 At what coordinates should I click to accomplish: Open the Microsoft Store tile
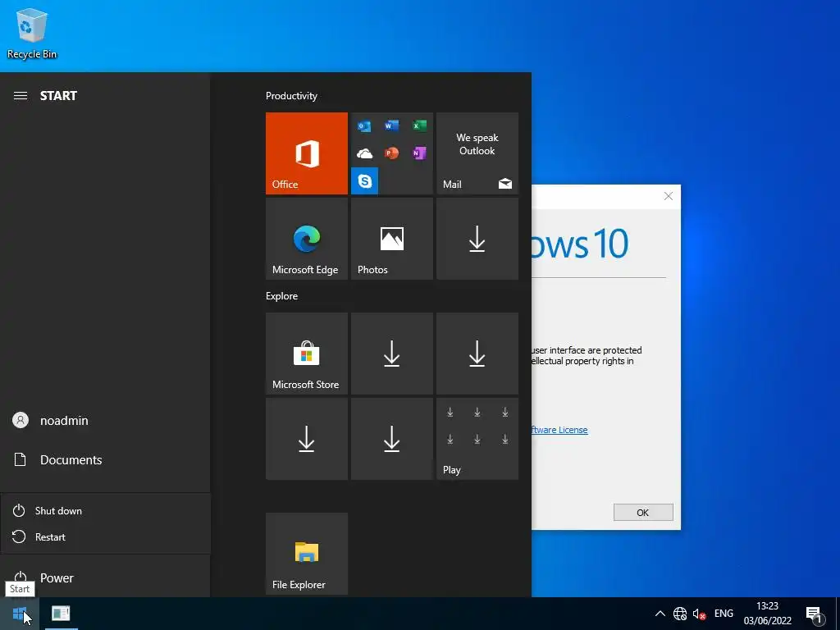(x=307, y=354)
